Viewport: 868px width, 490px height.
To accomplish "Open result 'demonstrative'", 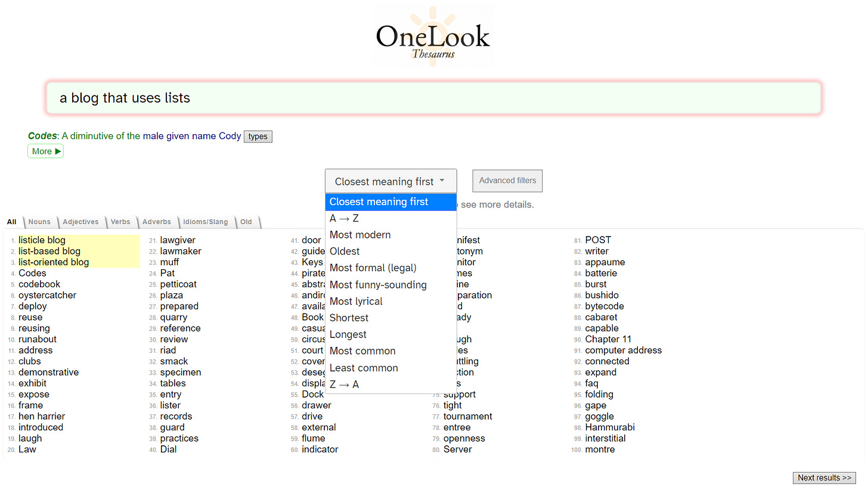I will coord(48,373).
